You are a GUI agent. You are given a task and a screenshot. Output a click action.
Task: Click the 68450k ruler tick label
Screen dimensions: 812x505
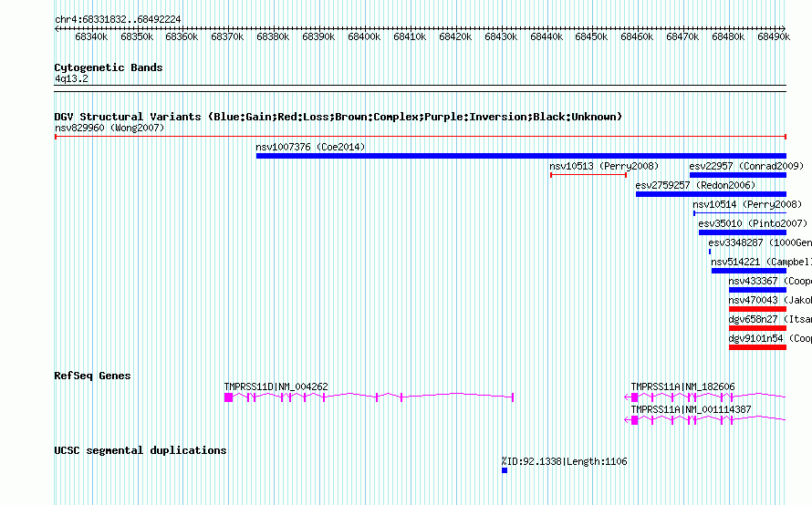591,37
